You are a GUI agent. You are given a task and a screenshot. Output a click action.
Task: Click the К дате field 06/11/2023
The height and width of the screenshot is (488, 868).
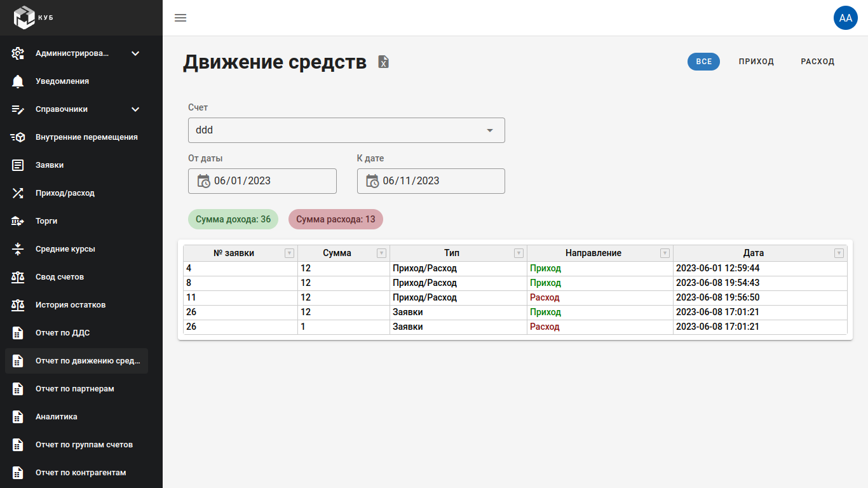pos(431,181)
